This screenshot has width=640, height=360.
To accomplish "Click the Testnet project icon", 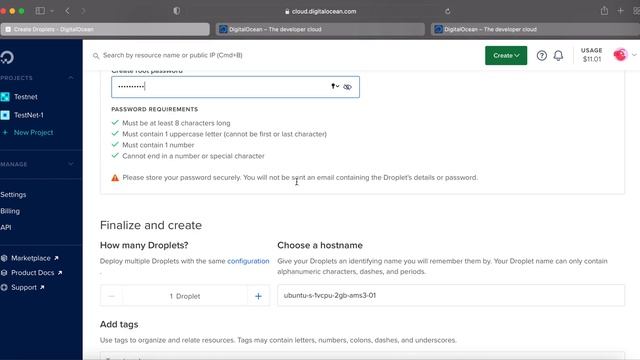I will pyautogui.click(x=5, y=97).
